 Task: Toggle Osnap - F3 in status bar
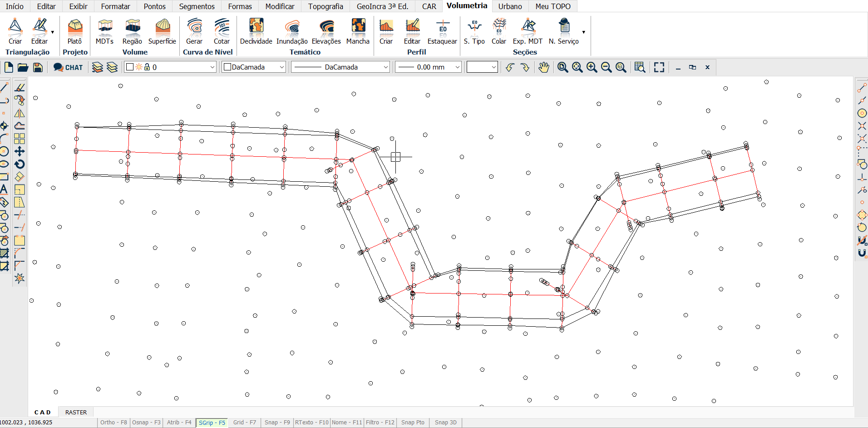pos(146,423)
